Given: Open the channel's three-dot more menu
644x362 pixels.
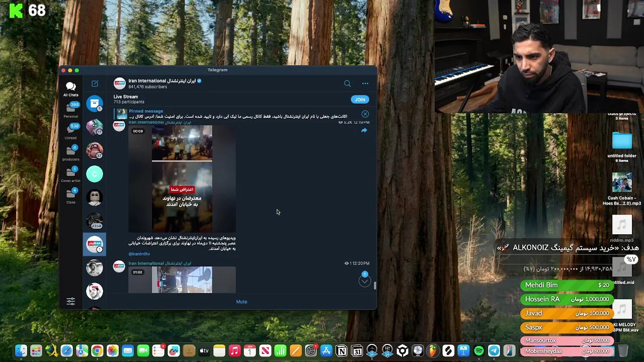Looking at the screenshot, I should click(x=365, y=83).
